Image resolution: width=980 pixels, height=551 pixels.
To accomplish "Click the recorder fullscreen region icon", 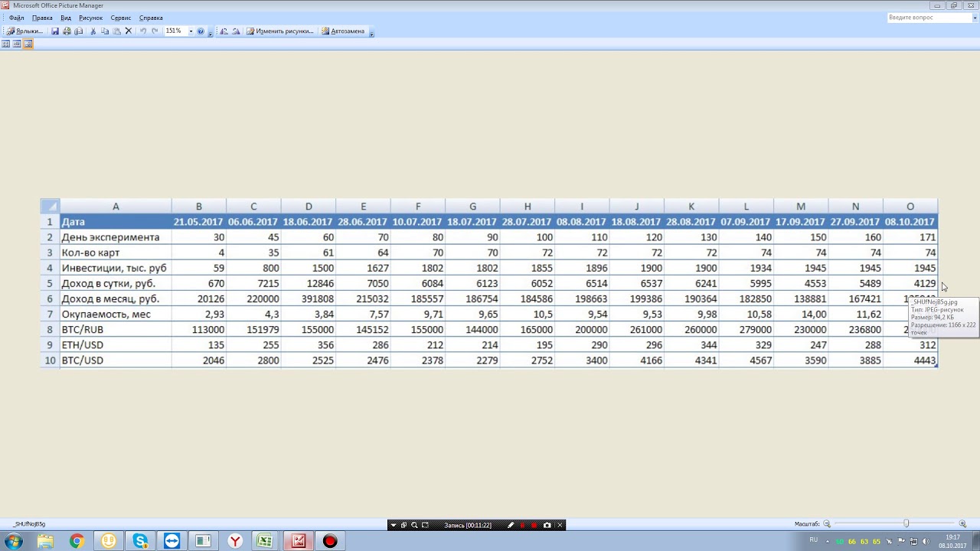I will 425,525.
